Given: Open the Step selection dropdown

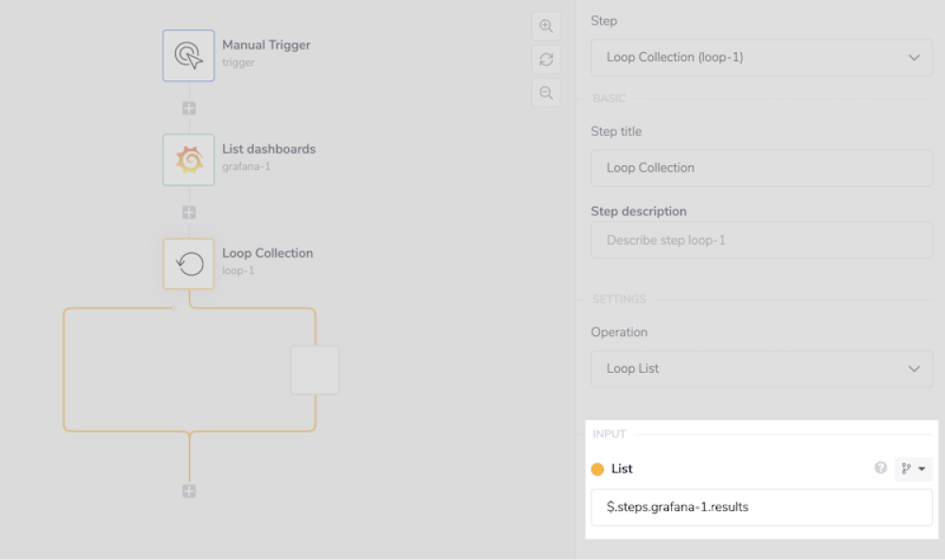Looking at the screenshot, I should point(762,57).
